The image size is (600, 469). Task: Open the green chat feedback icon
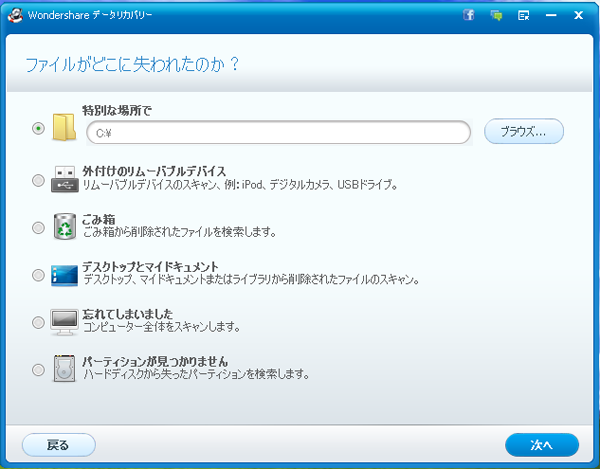coord(496,15)
